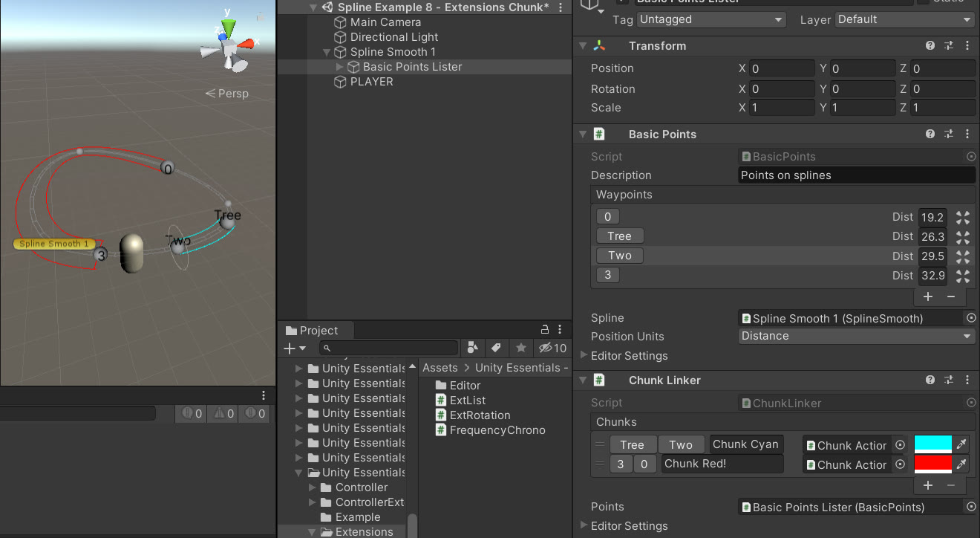980x538 pixels.
Task: Open the object picker for the Points field
Action: tap(971, 507)
